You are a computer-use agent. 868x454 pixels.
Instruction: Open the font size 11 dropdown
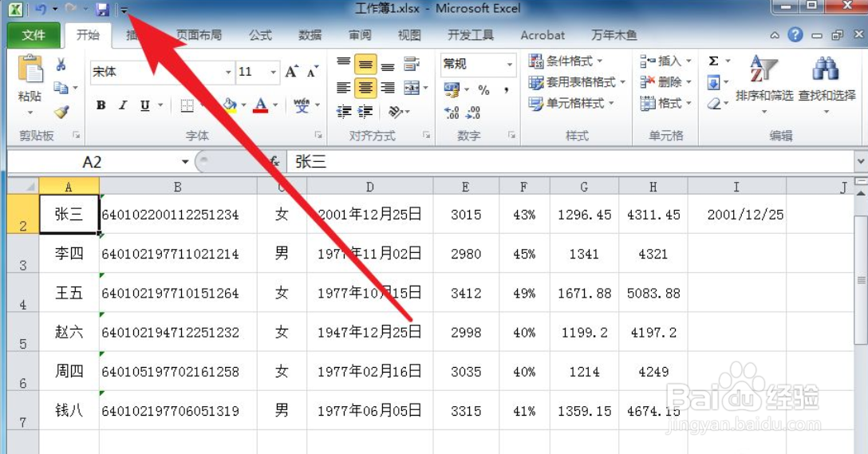[x=274, y=72]
